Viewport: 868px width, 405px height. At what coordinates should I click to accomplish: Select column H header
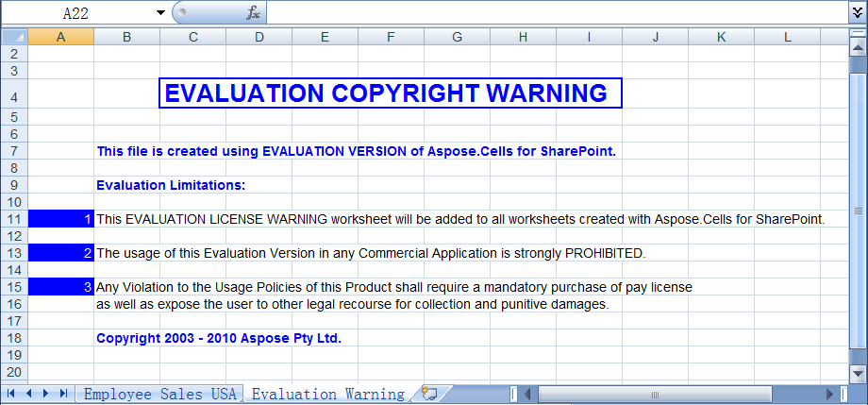(523, 37)
